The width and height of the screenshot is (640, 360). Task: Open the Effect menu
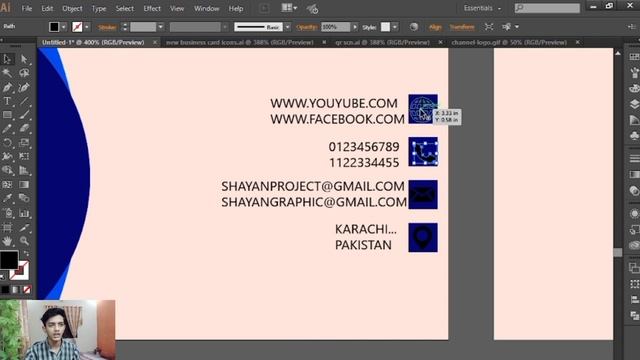[x=152, y=8]
